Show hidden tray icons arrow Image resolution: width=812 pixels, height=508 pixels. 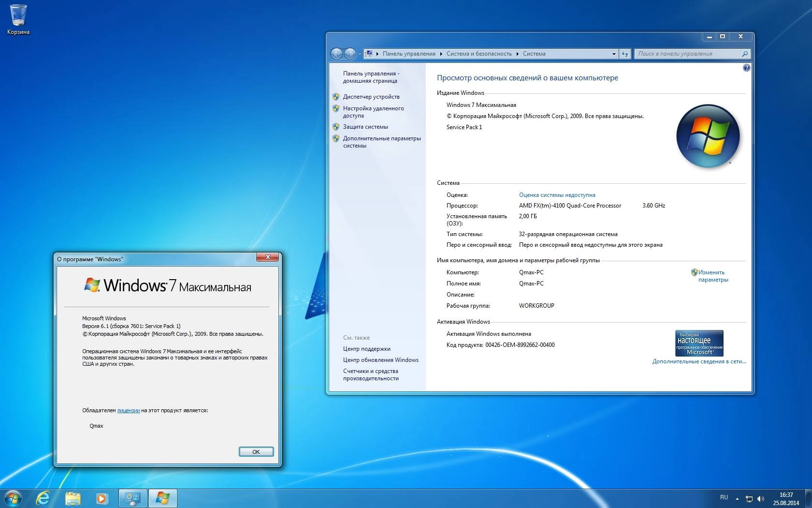(x=737, y=498)
